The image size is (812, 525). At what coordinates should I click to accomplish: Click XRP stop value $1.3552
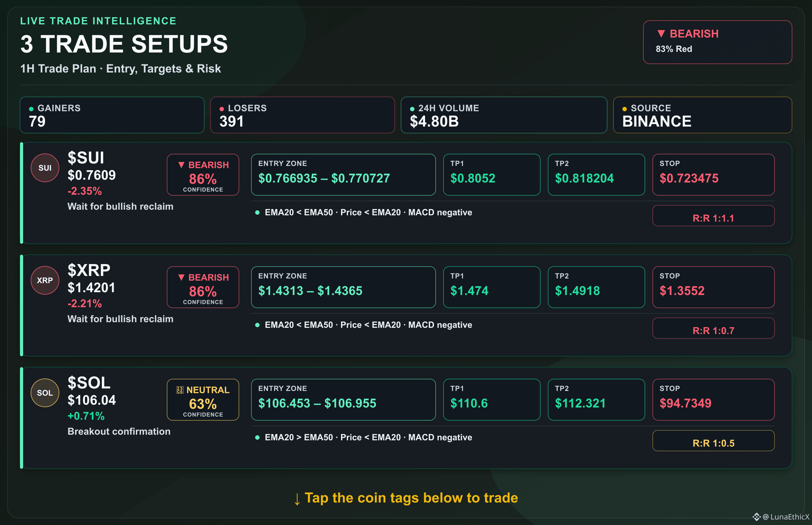click(682, 291)
